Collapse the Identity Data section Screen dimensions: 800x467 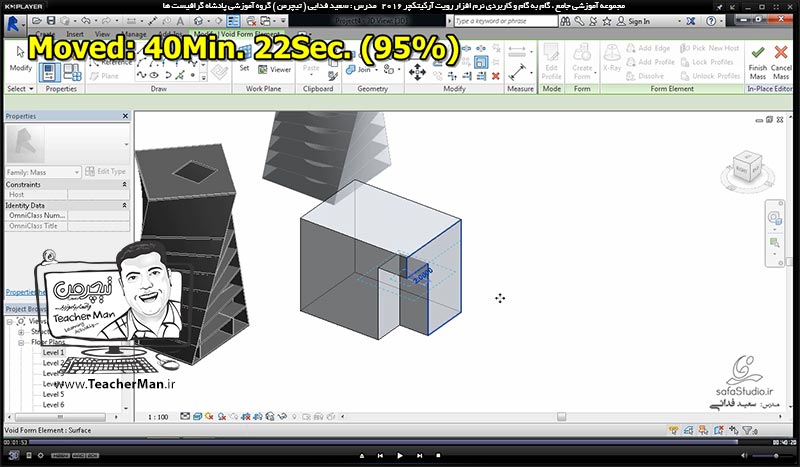pyautogui.click(x=124, y=205)
